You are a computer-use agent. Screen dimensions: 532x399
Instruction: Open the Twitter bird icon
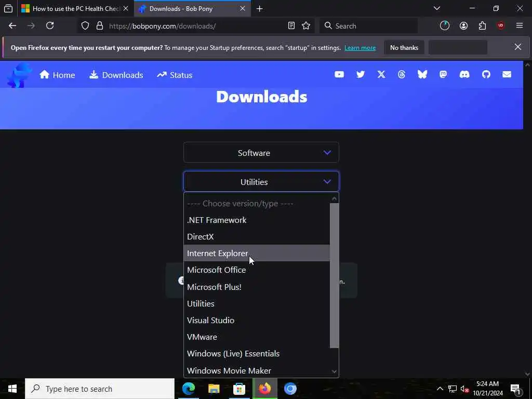tap(361, 74)
